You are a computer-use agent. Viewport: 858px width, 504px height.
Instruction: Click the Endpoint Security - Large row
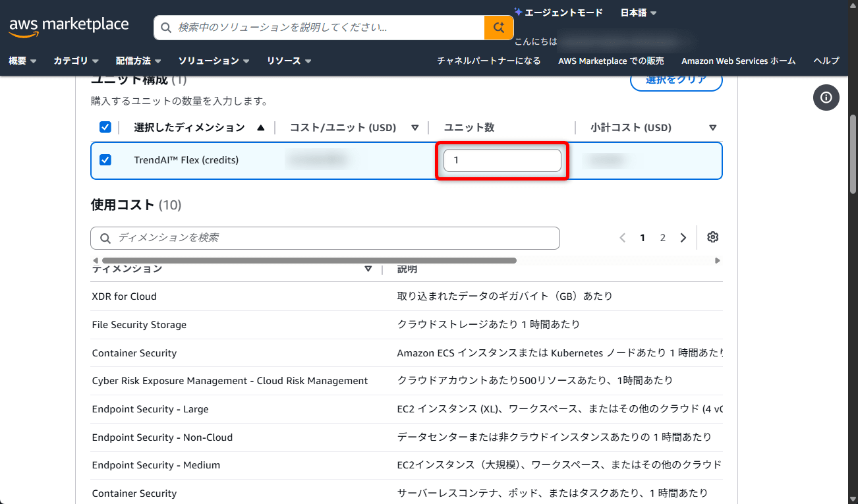point(407,409)
